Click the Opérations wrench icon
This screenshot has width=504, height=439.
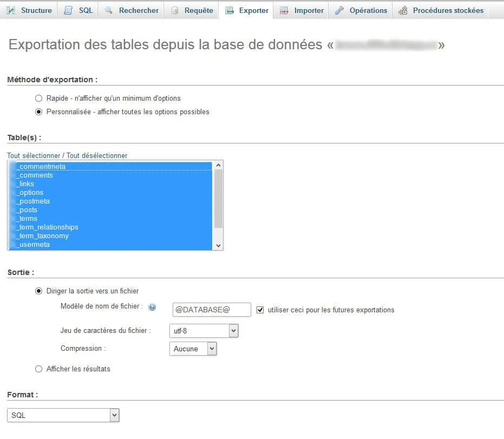[339, 11]
